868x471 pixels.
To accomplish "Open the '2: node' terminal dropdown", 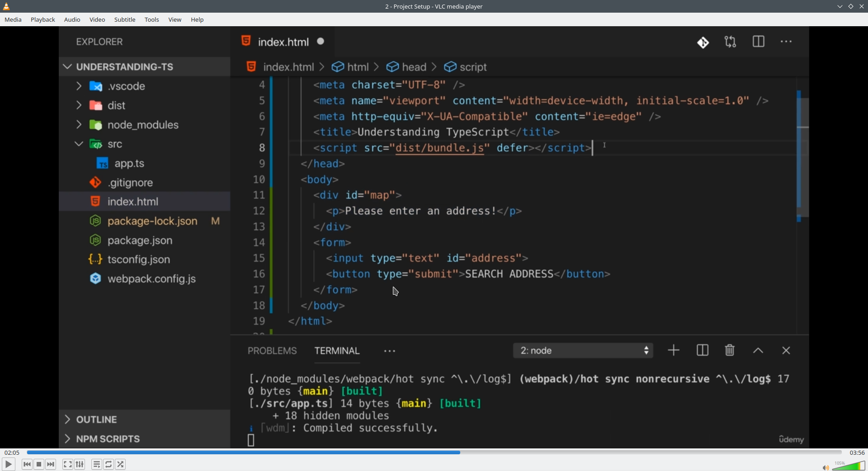I will pos(583,351).
